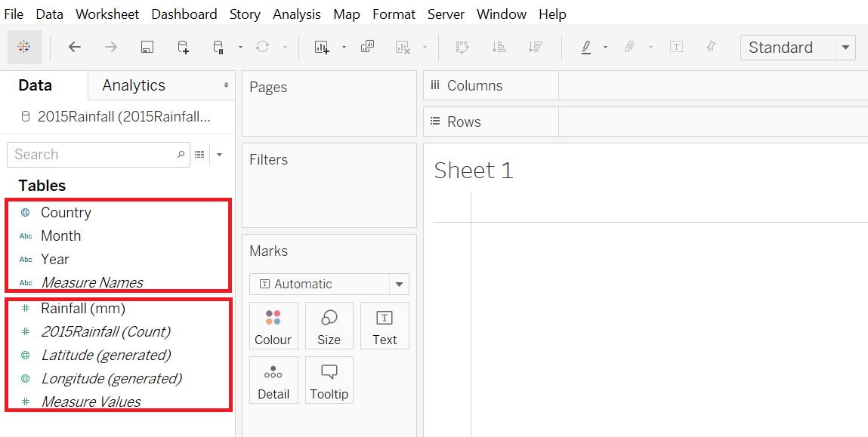The width and height of the screenshot is (868, 437).
Task: Open the Standard fit dropdown
Action: 798,48
